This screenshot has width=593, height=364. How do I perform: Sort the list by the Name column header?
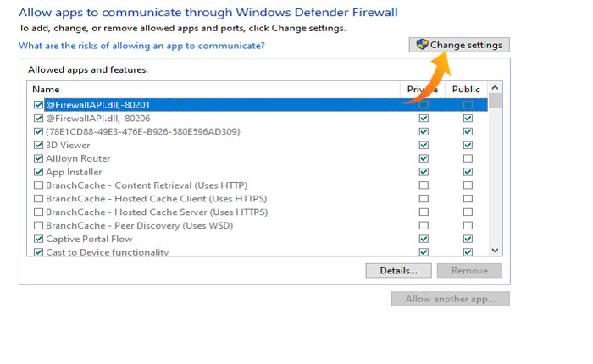point(212,89)
